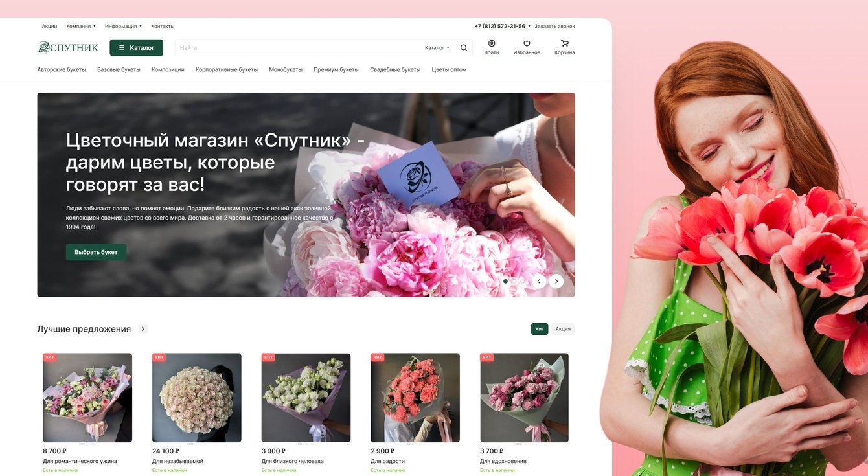This screenshot has width=868, height=476.
Task: Open the Композиции category
Action: pos(168,70)
